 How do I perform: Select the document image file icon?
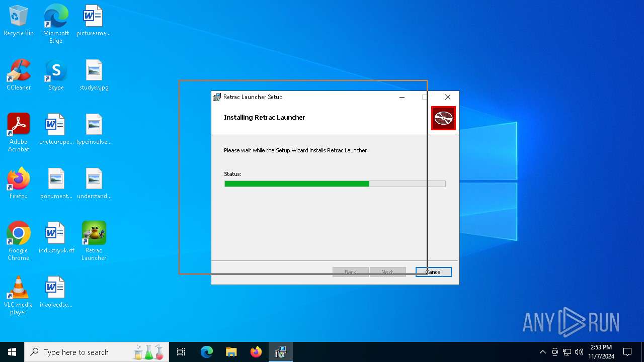[x=56, y=184]
